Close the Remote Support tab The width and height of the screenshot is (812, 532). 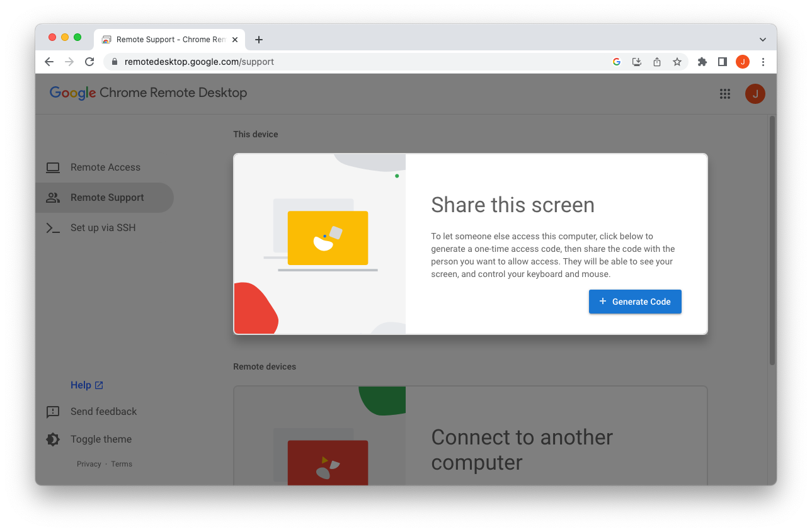(x=235, y=40)
